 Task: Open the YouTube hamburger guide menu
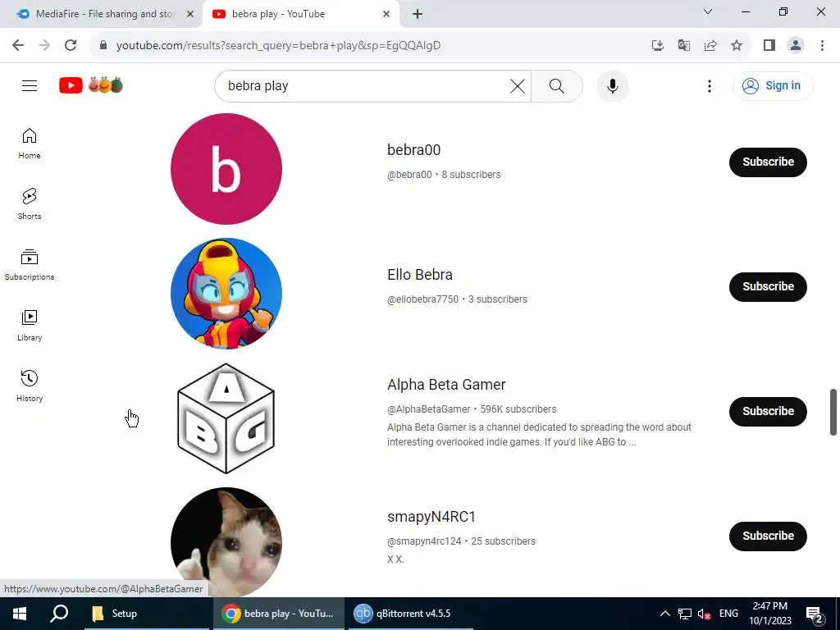[30, 85]
